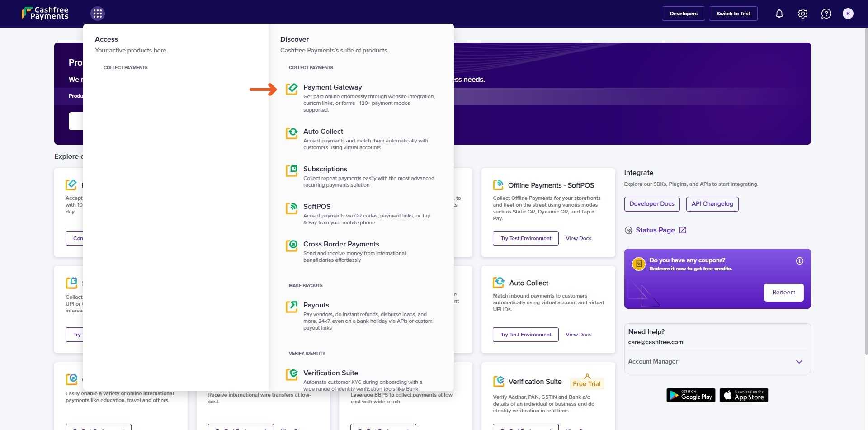Open SoftPOS product in Discover menu
The image size is (868, 430).
(316, 207)
